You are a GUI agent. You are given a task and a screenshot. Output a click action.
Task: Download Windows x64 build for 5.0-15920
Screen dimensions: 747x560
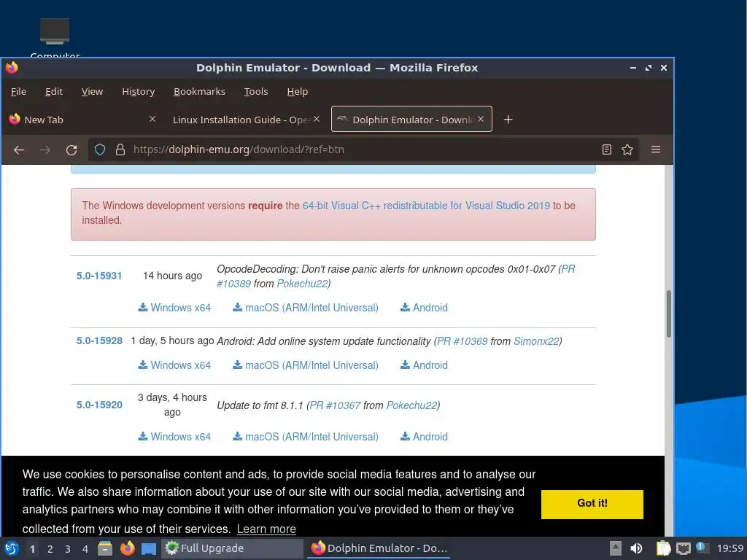pos(174,437)
